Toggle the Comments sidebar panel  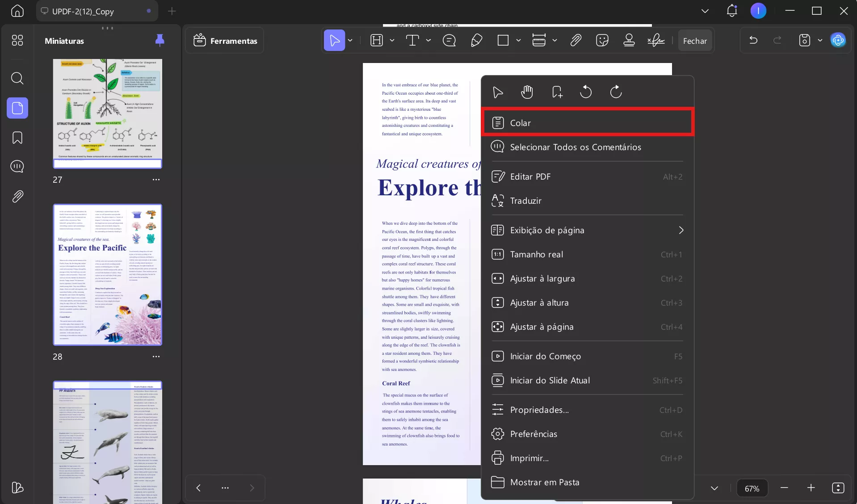17,167
